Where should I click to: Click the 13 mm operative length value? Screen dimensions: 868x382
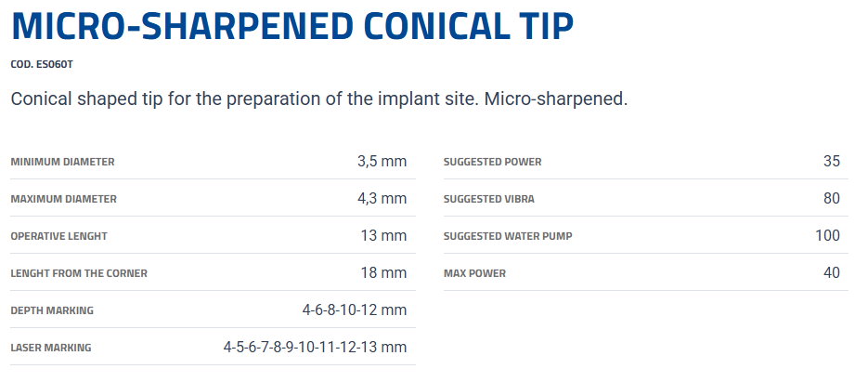383,235
